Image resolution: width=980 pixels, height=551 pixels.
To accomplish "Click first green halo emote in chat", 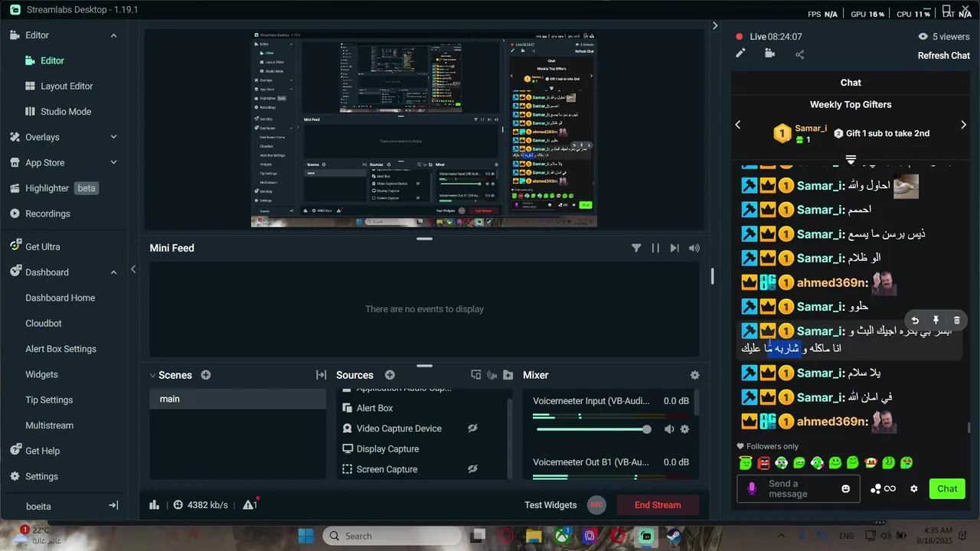I will (x=746, y=463).
